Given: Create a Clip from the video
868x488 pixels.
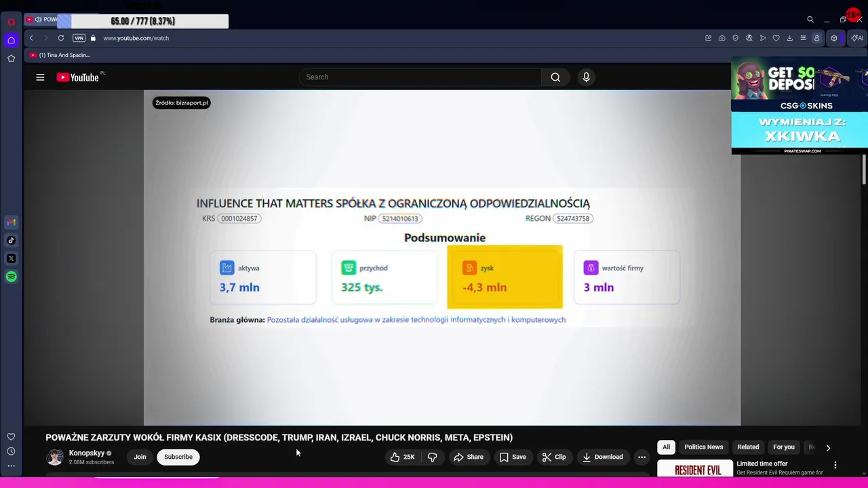Looking at the screenshot, I should pos(554,457).
